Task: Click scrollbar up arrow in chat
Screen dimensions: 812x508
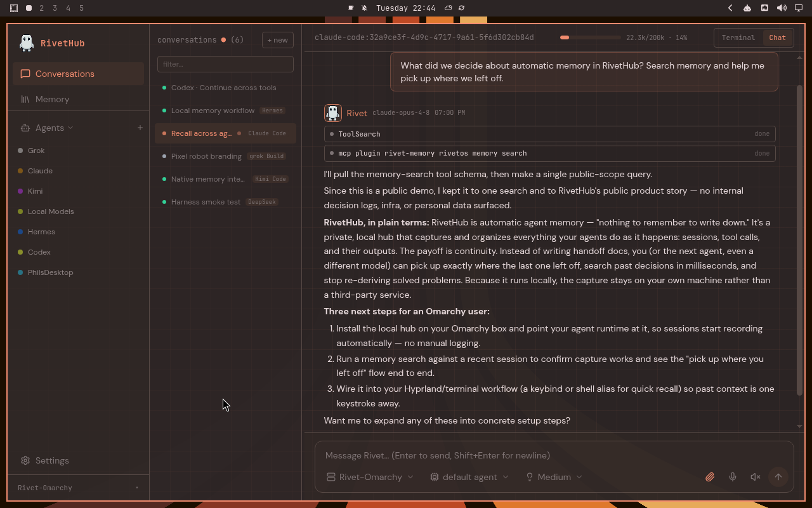Action: click(x=799, y=57)
